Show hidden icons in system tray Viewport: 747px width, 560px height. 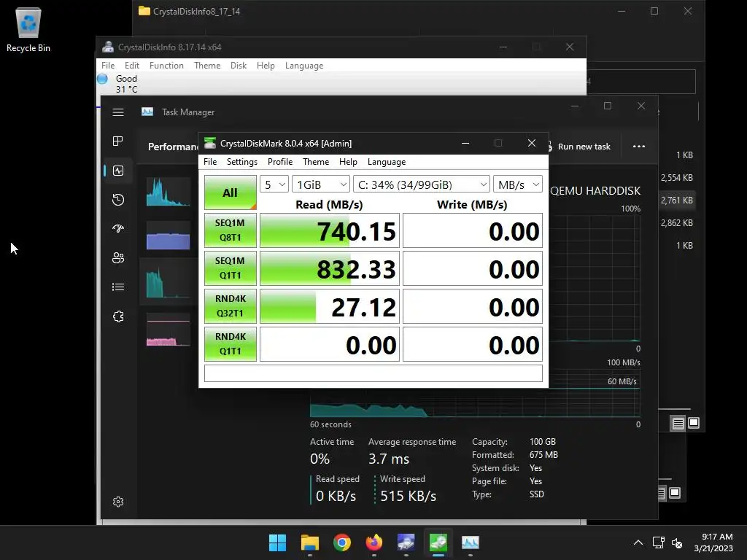(x=638, y=542)
